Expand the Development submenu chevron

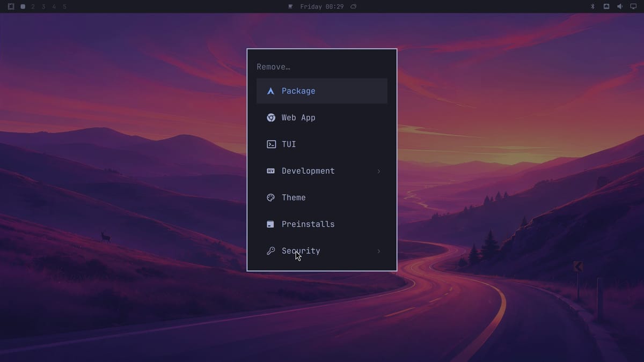(x=379, y=171)
